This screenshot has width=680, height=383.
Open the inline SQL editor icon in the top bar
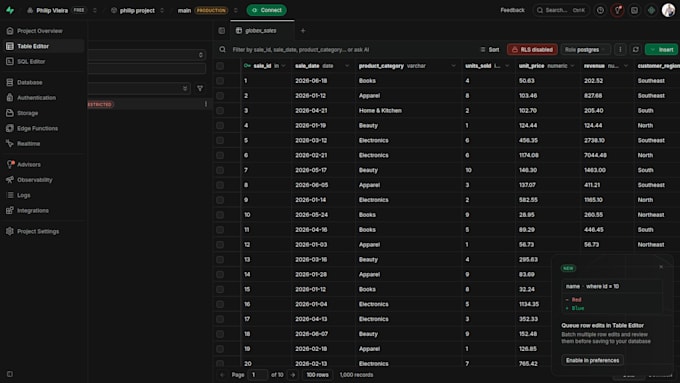coord(634,10)
